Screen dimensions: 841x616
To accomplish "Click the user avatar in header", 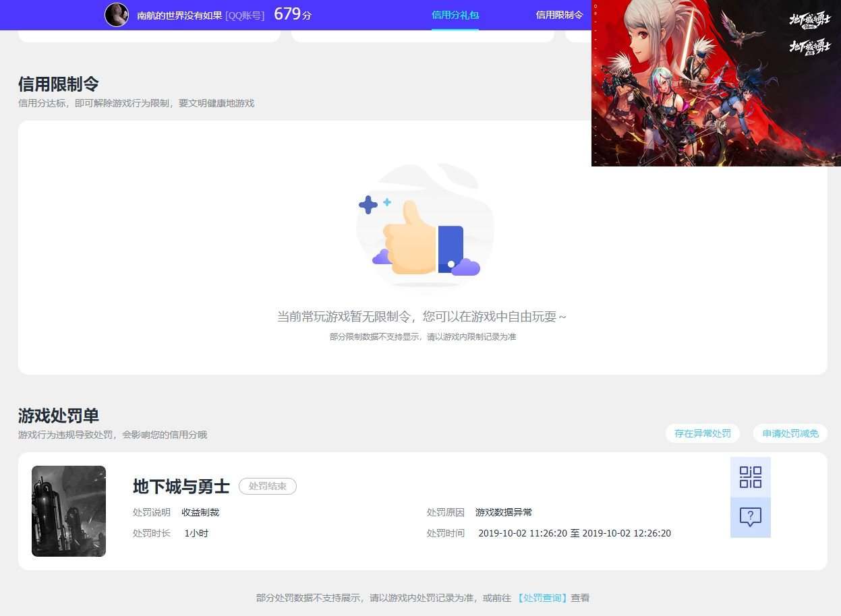I will point(117,15).
